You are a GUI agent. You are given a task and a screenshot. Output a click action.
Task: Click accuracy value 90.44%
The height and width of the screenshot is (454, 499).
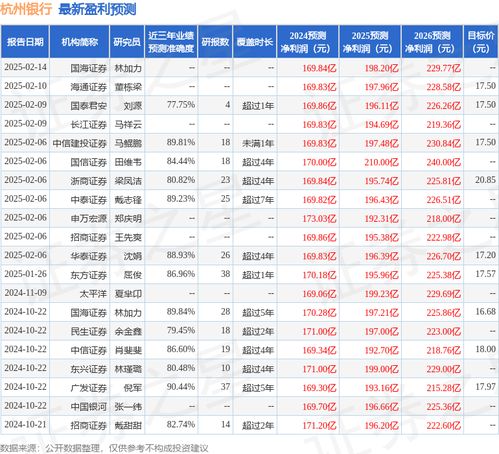[x=181, y=387]
